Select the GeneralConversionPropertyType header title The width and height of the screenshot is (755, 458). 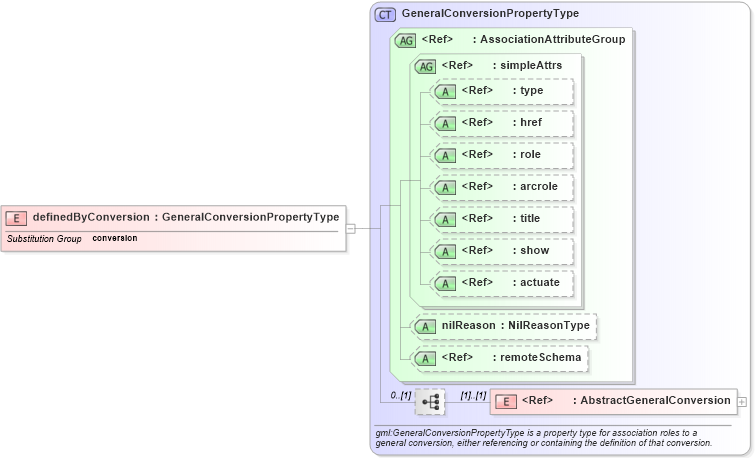click(490, 13)
